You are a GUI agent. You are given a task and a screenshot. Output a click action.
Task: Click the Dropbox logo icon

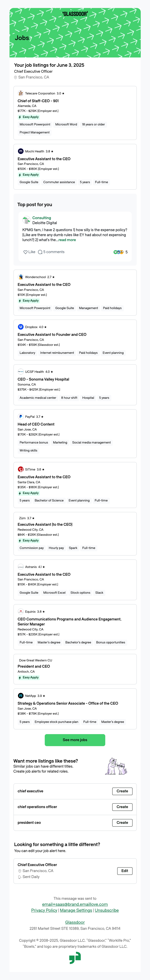pos(20,327)
